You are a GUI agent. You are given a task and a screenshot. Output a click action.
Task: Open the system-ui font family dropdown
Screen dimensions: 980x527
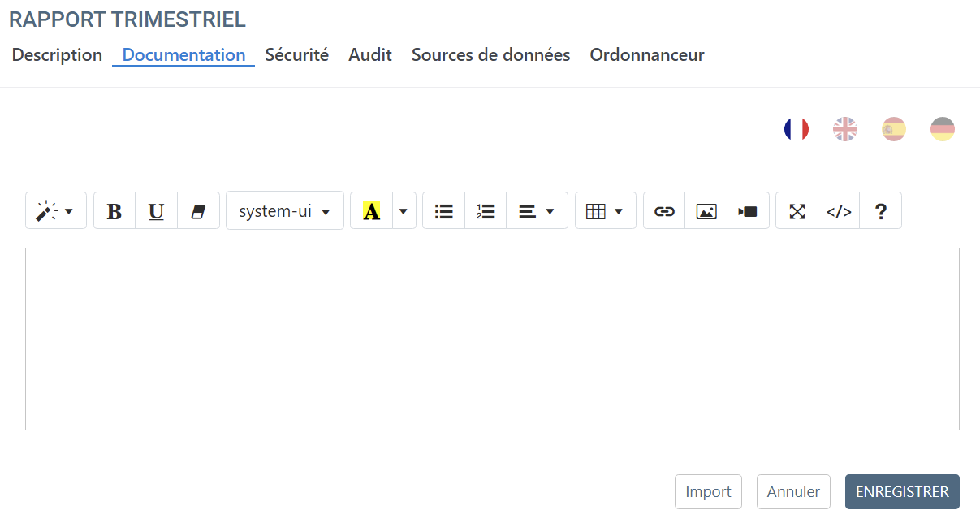(285, 211)
